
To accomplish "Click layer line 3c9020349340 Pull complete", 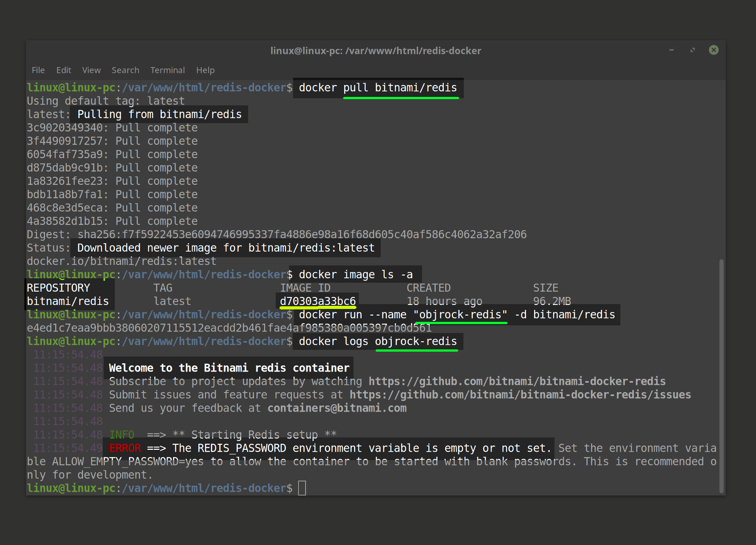I will (112, 128).
